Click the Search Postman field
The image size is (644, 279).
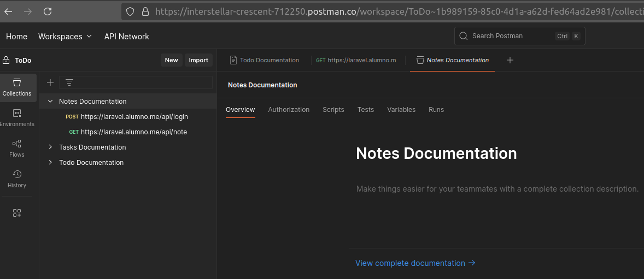(x=519, y=36)
